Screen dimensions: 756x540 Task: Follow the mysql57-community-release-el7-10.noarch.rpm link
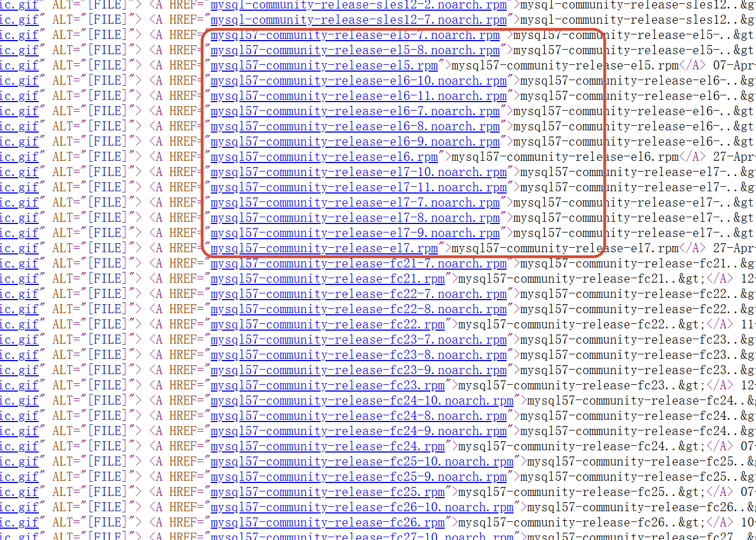pos(359,172)
